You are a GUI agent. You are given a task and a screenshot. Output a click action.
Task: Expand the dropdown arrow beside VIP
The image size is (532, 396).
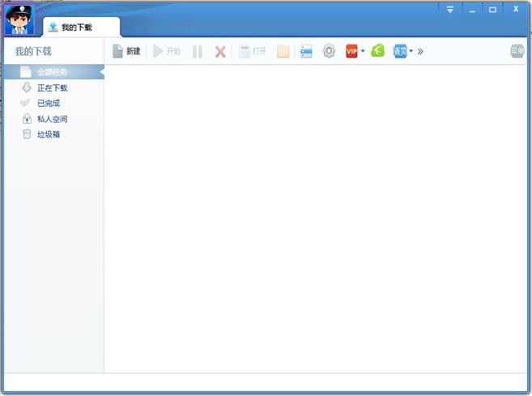click(363, 51)
